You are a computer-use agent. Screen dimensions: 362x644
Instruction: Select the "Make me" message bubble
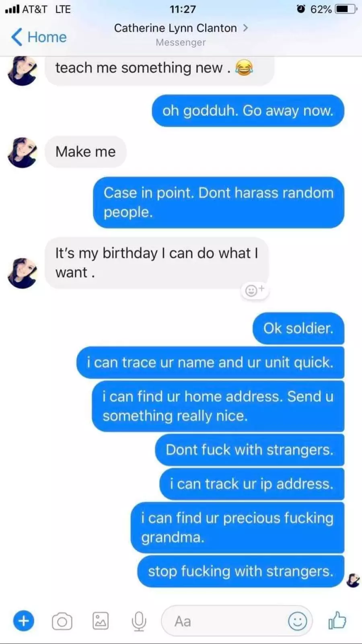[86, 152]
